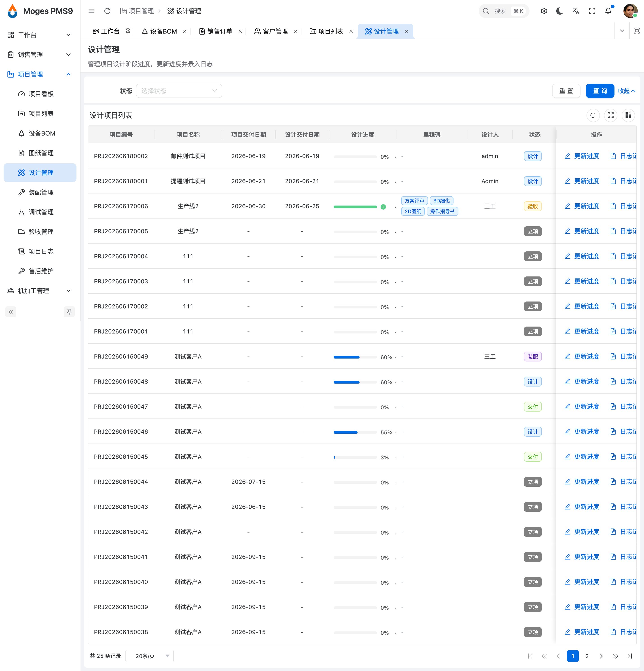
Task: Click 更新进度 for PRJ202606150049
Action: 582,356
